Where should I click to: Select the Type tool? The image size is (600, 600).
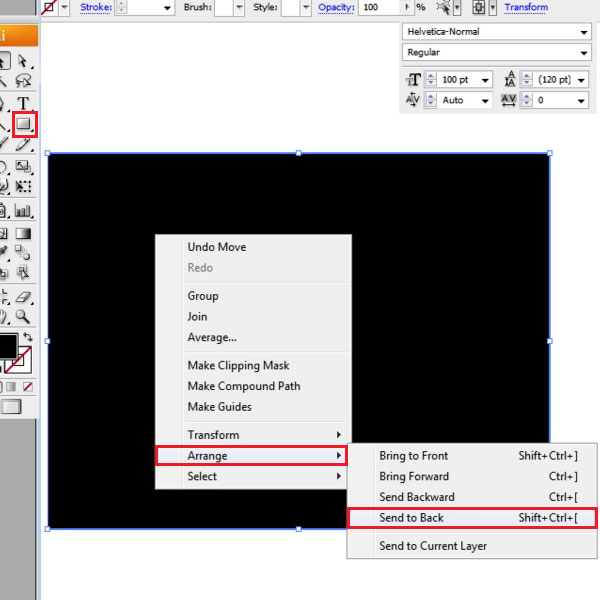[x=23, y=103]
